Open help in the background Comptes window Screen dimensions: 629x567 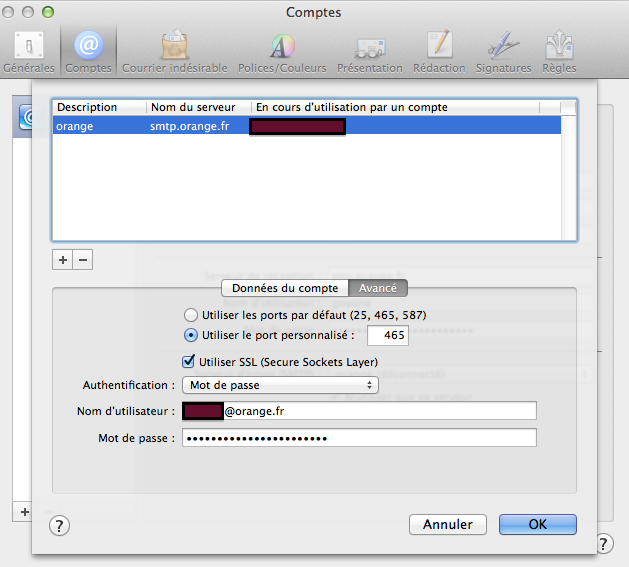[605, 544]
